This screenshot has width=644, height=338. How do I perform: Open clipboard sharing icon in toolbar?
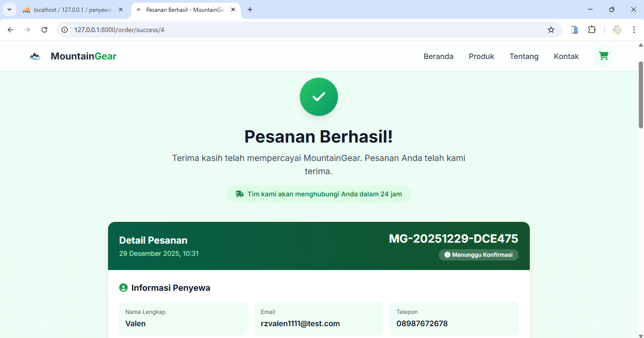[574, 29]
